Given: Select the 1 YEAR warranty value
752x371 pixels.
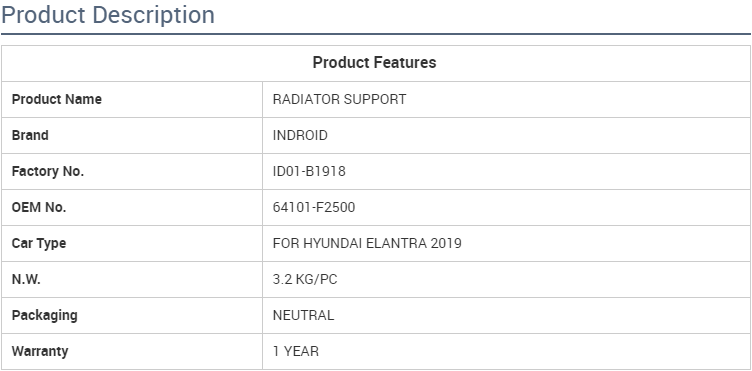Looking at the screenshot, I should (296, 351).
